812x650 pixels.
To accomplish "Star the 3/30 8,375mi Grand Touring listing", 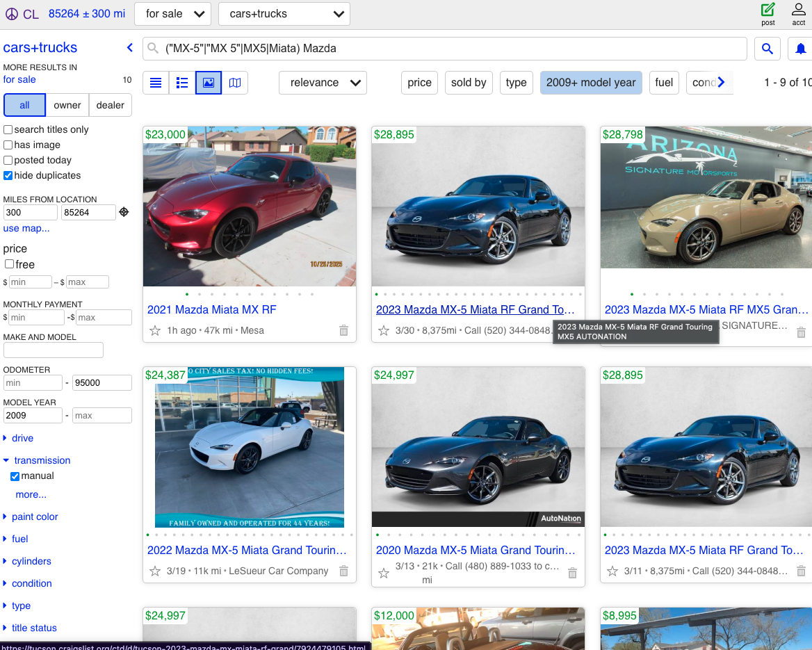I will (x=384, y=330).
